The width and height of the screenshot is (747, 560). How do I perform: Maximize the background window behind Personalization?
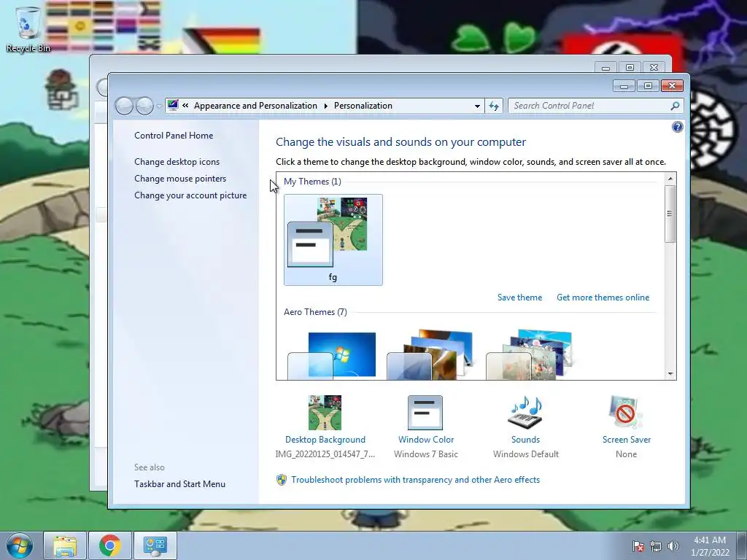pos(630,67)
